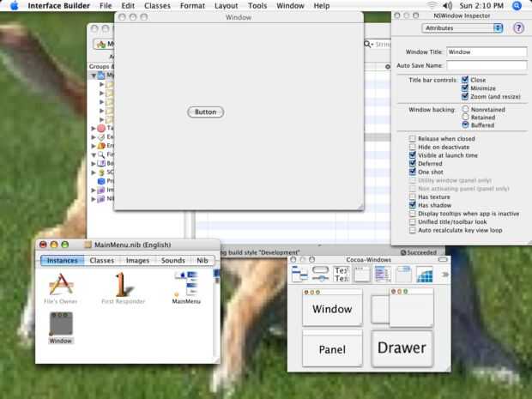
Task: Select Nonretained window backing
Action: 465,109
